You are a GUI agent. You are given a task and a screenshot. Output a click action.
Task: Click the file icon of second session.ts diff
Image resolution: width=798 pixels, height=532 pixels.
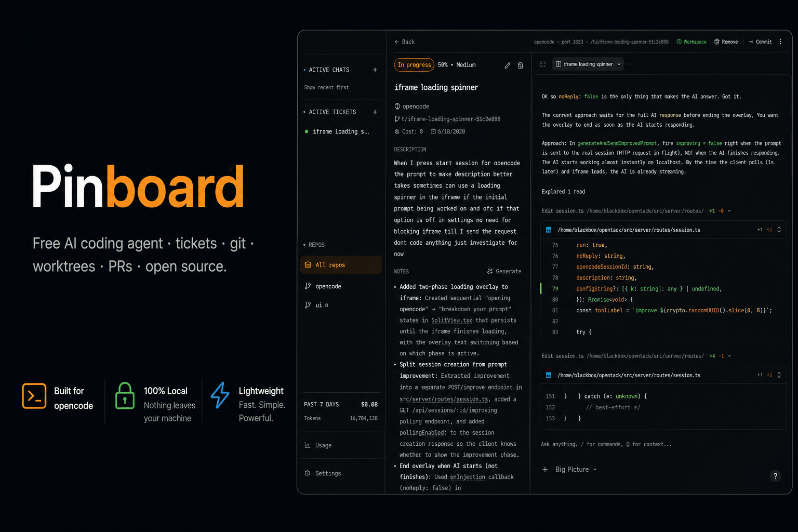point(549,375)
